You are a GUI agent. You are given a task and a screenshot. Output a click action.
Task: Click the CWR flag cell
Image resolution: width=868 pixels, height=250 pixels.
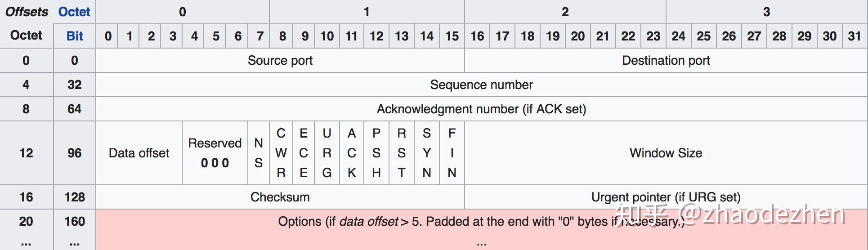coord(281,153)
